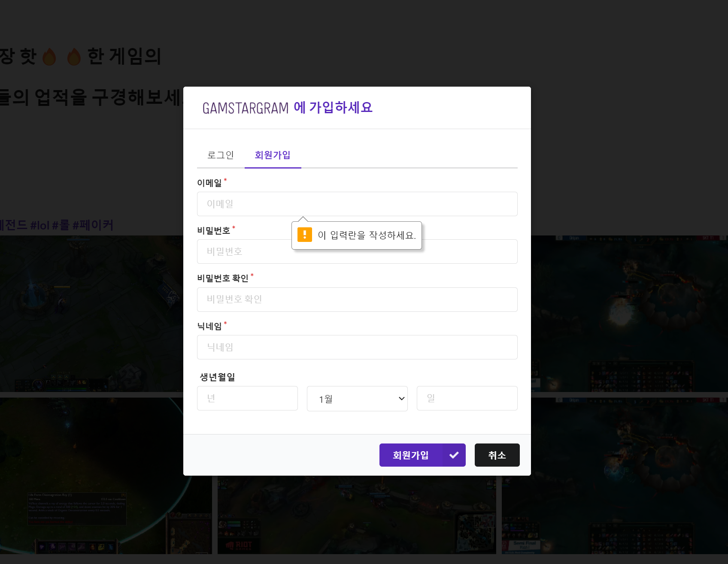The width and height of the screenshot is (728, 564).
Task: Click the 닉네임 input field
Action: point(357,347)
